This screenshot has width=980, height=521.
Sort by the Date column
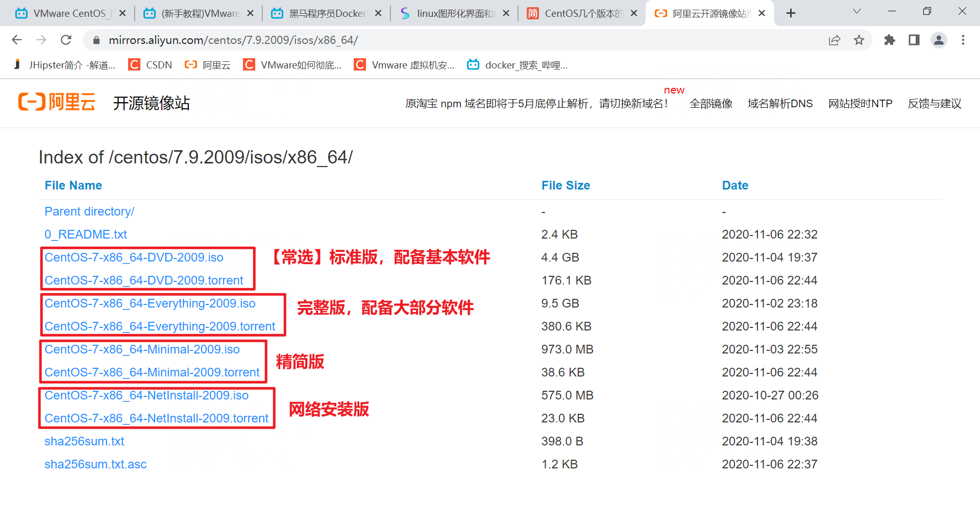735,185
